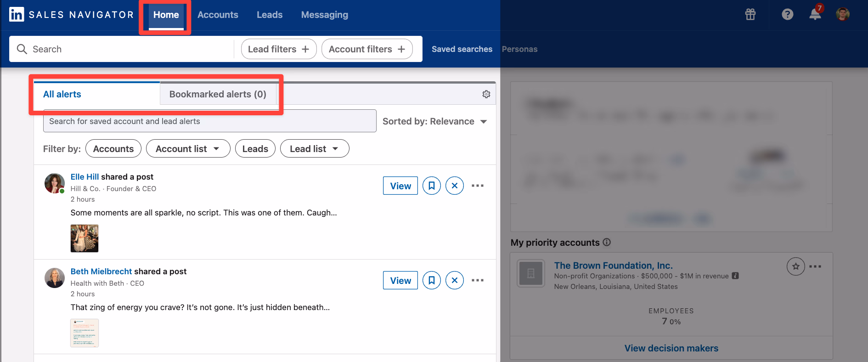Open the profile avatar menu
Viewport: 868px width, 362px height.
[843, 14]
